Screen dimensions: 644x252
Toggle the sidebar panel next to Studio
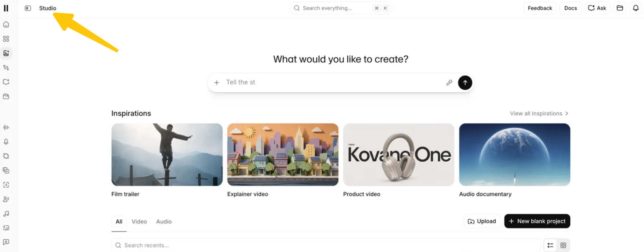point(28,8)
